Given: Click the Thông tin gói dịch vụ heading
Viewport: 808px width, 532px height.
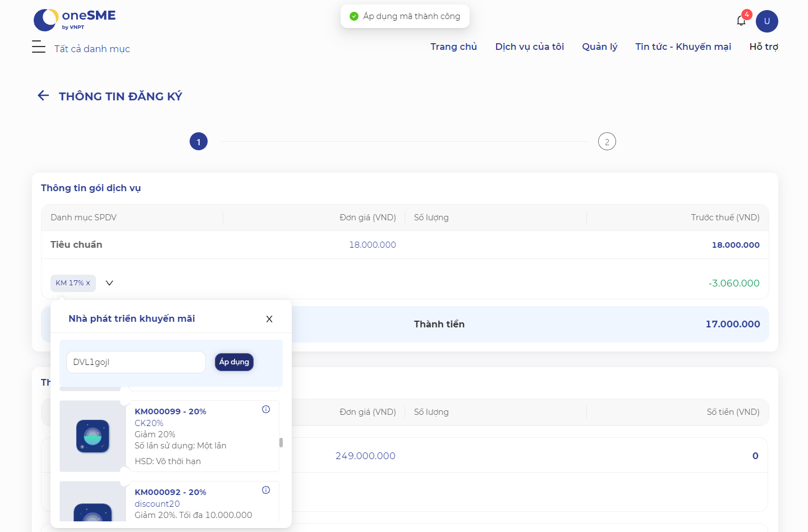Looking at the screenshot, I should point(91,188).
